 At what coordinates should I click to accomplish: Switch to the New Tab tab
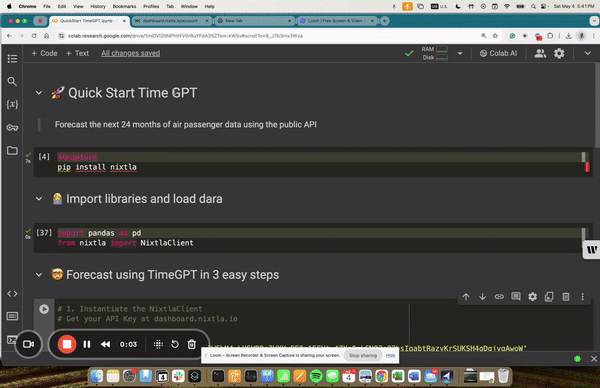tap(253, 21)
